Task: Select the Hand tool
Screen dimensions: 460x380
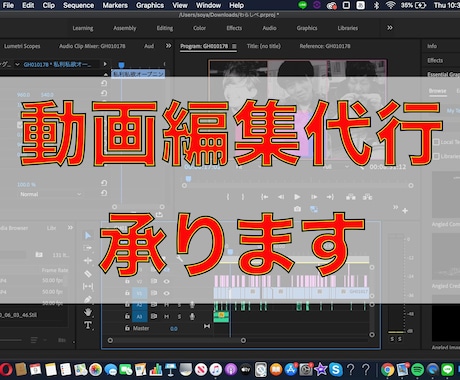Action: 88,312
